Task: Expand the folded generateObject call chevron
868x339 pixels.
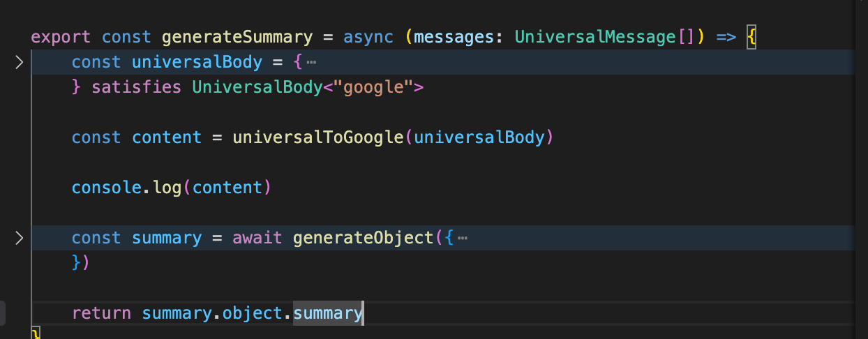Action: (x=19, y=238)
